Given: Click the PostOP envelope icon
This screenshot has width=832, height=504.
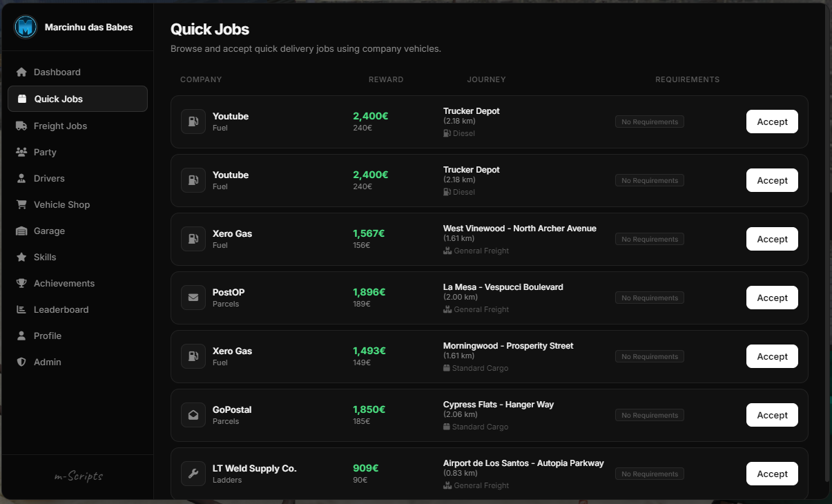Looking at the screenshot, I should (x=193, y=298).
